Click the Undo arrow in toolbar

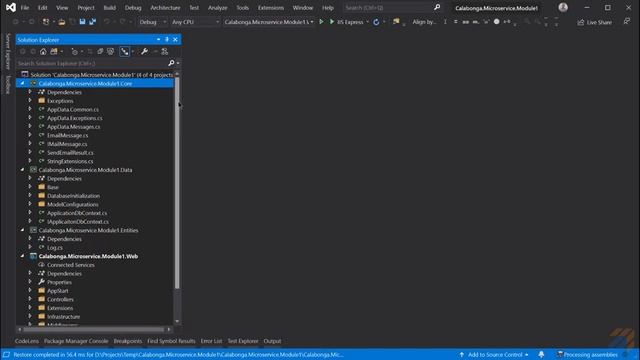point(107,22)
